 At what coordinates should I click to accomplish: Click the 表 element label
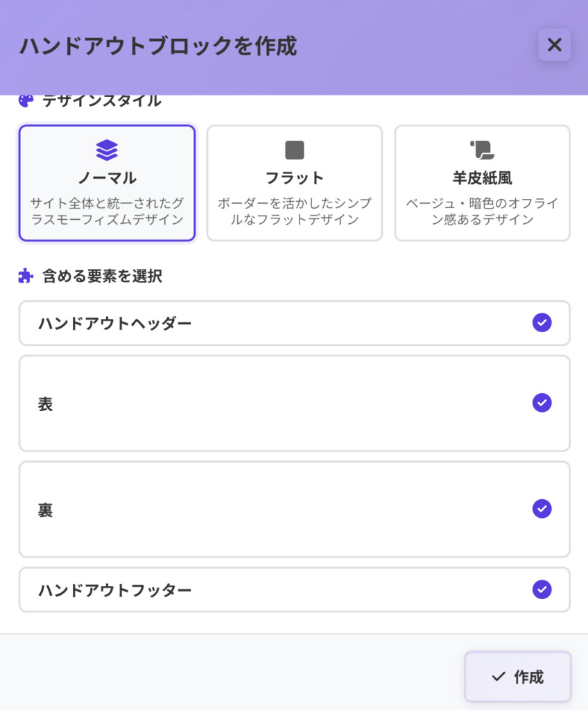(46, 404)
